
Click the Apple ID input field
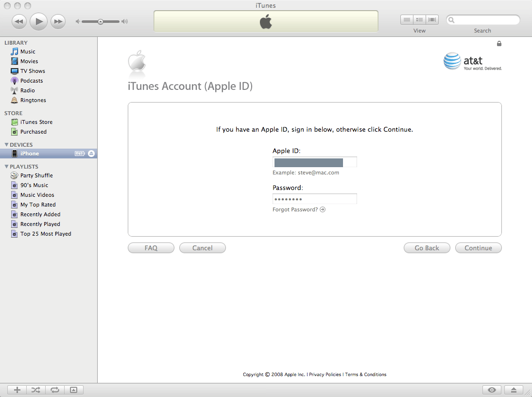[x=314, y=162]
